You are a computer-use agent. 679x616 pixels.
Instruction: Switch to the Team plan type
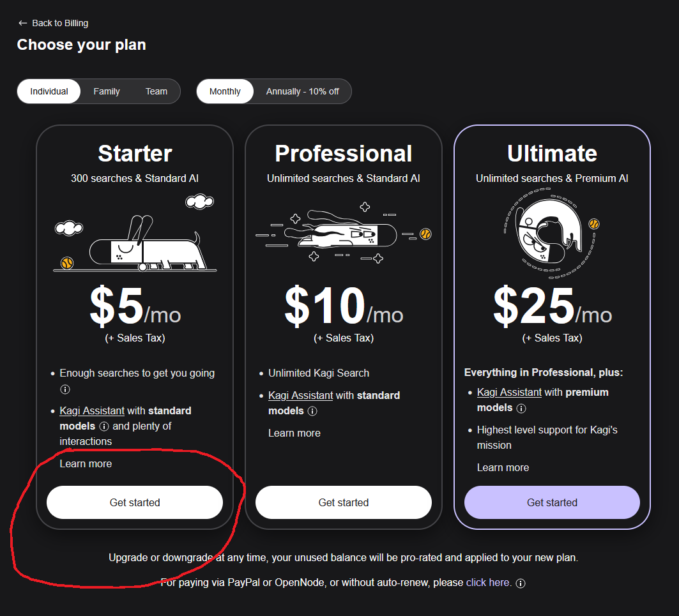pyautogui.click(x=156, y=91)
